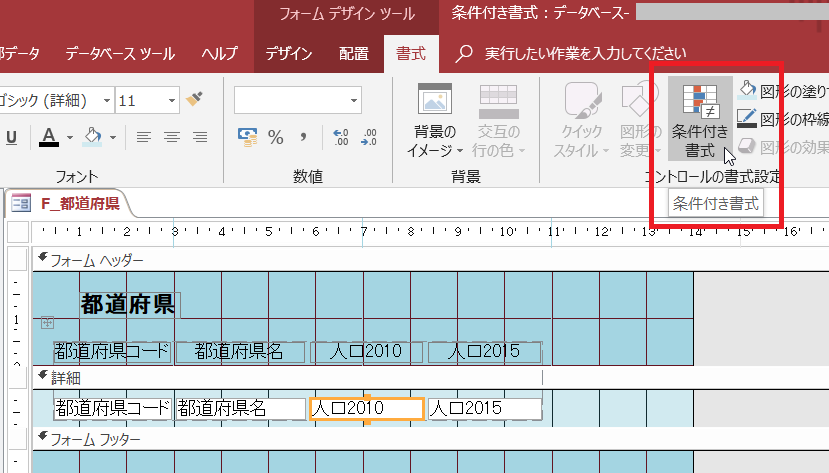This screenshot has height=473, width=829.
Task: Click the Shape Outline (図形の枠線) button
Action: pos(782,119)
